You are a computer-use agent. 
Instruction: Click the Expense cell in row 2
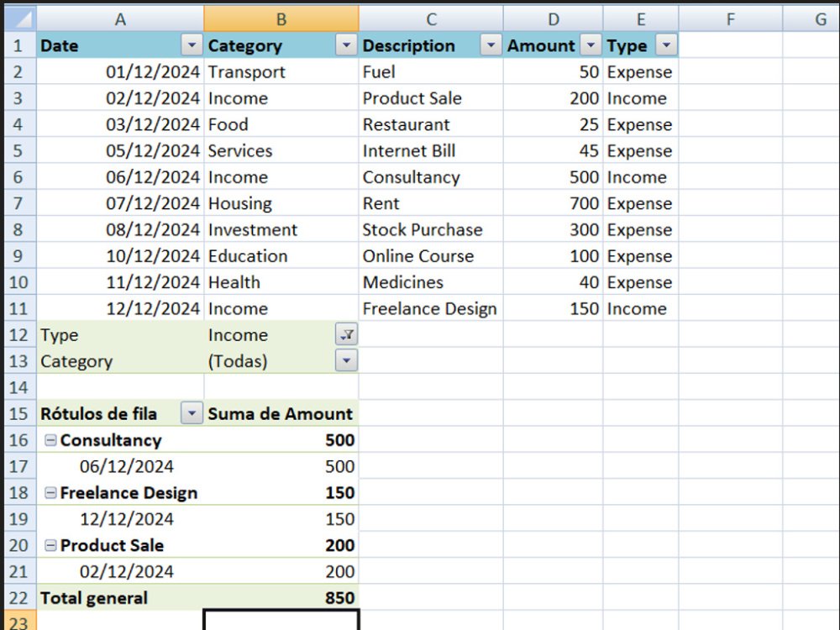pos(641,71)
